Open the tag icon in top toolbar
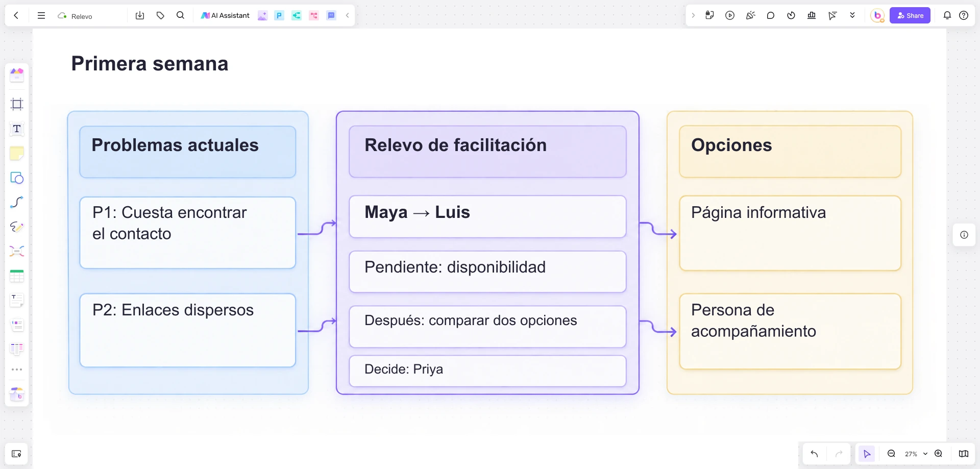The width and height of the screenshot is (980, 469). pyautogui.click(x=160, y=15)
